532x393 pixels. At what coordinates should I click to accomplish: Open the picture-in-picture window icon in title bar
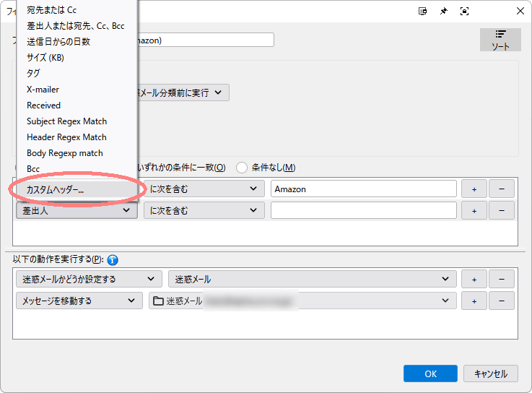click(x=422, y=12)
